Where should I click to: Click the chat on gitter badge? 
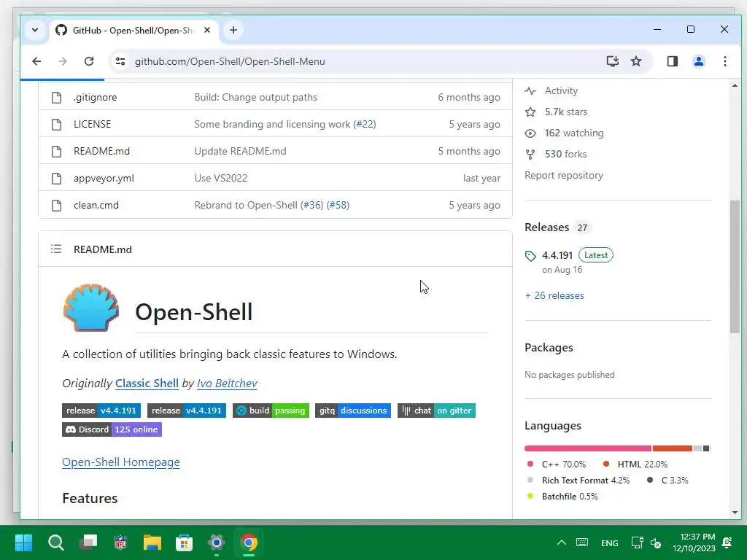(x=436, y=411)
